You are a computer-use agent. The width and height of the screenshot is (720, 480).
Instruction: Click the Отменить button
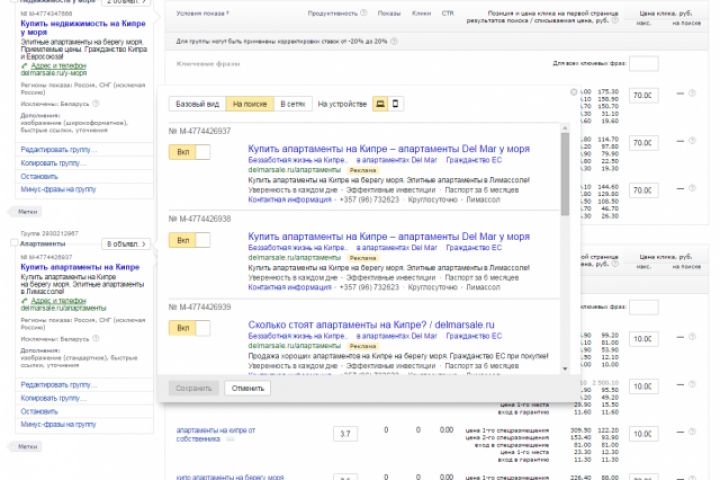pos(248,389)
